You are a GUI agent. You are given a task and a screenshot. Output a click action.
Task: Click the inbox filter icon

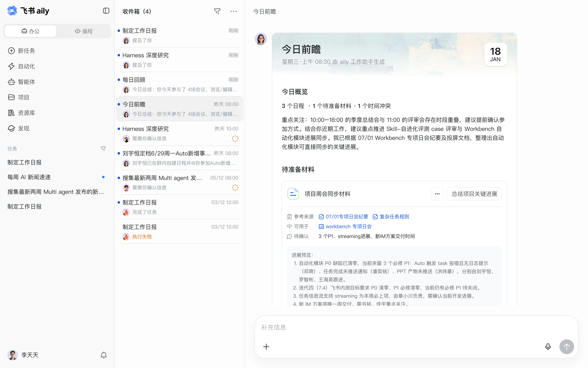pyautogui.click(x=217, y=11)
